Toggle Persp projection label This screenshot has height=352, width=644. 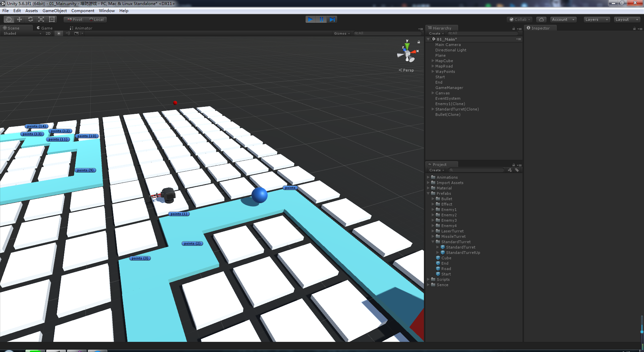pyautogui.click(x=406, y=70)
